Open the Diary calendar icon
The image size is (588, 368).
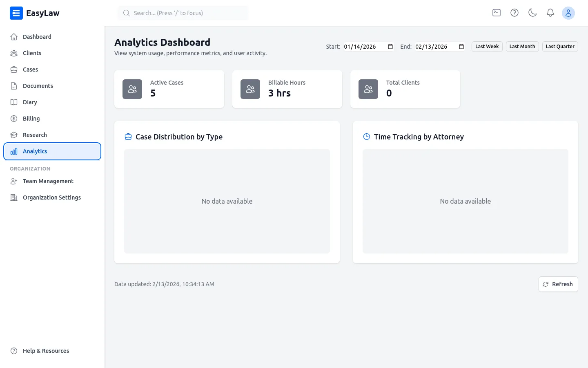(x=14, y=102)
